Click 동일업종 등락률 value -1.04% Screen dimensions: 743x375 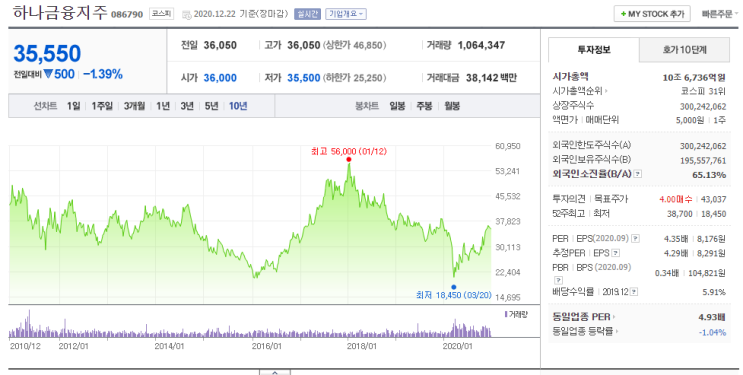coord(712,332)
